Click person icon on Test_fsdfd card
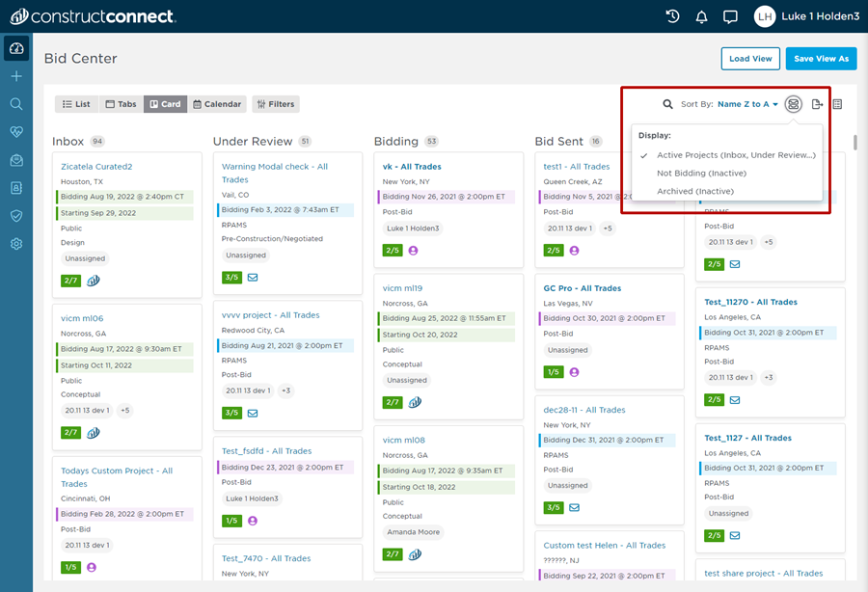868x592 pixels. [253, 521]
